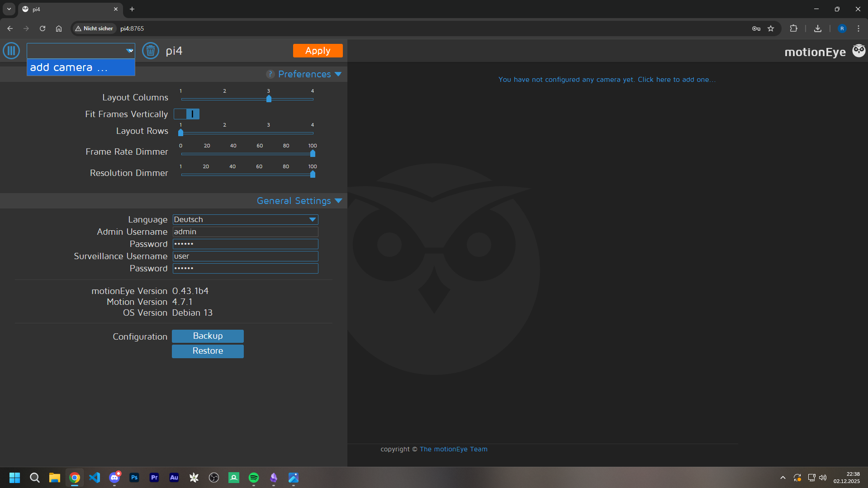Viewport: 868px width, 488px height.
Task: Click the trash can remove-camera icon
Action: (150, 51)
